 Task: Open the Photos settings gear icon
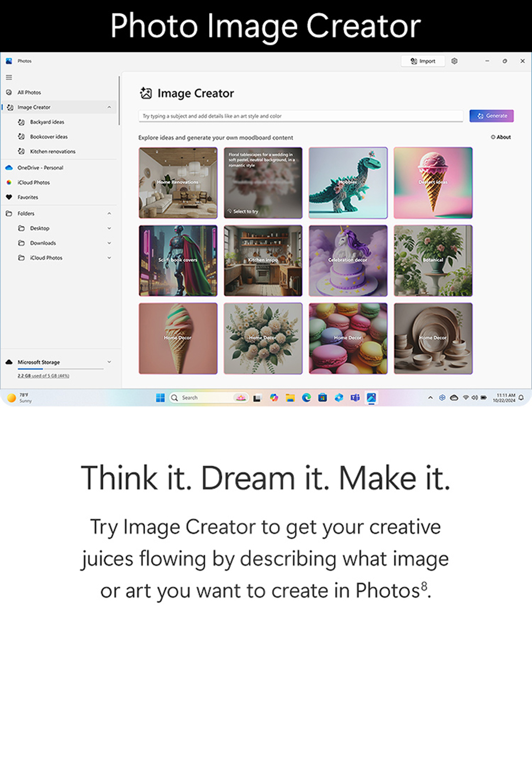454,61
